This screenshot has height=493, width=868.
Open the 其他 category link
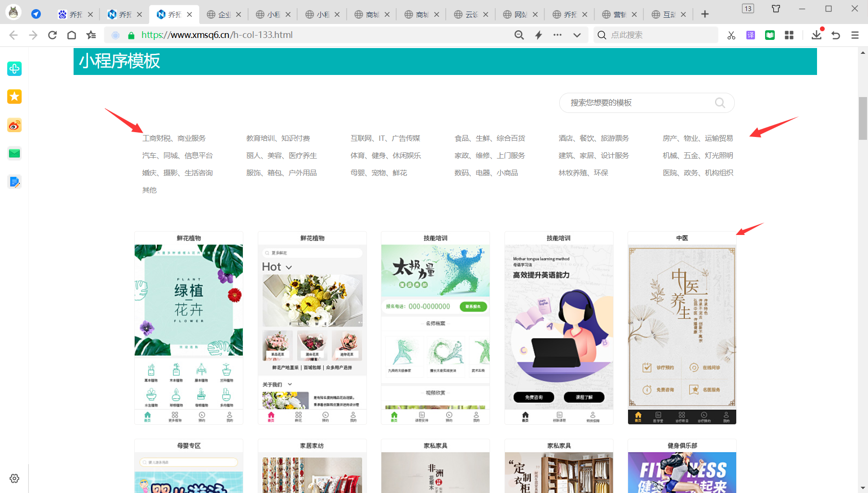(x=149, y=190)
